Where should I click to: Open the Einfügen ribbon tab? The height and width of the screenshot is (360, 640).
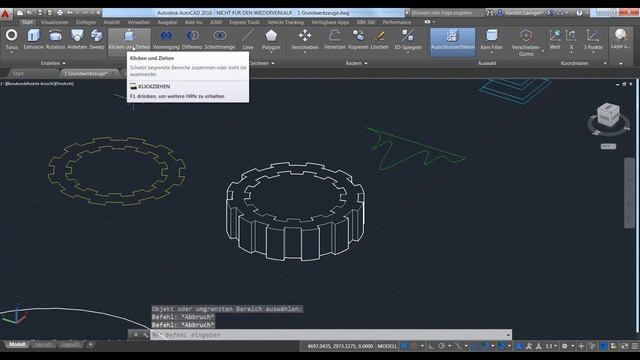click(x=86, y=22)
